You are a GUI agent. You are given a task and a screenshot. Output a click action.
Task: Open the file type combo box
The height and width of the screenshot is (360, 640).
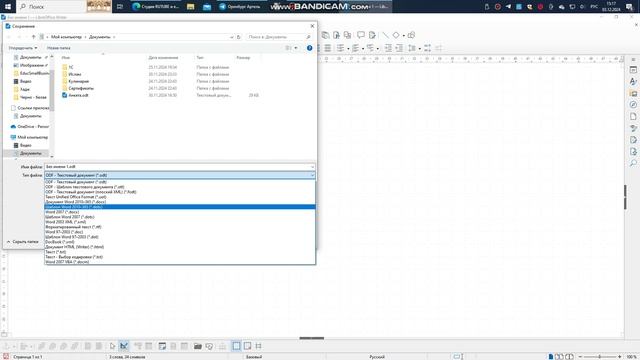point(180,175)
